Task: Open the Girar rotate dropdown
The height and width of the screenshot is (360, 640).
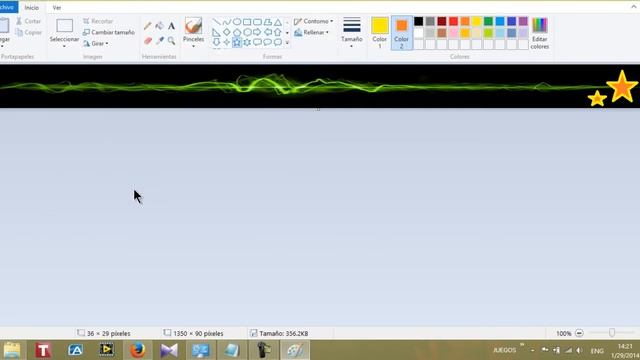Action: coord(96,43)
